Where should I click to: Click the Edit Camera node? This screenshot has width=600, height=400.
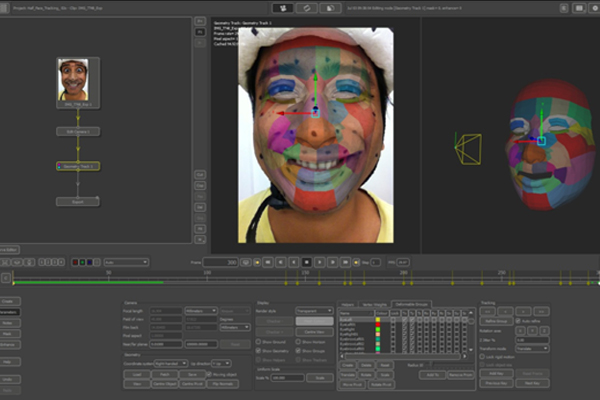pyautogui.click(x=77, y=131)
